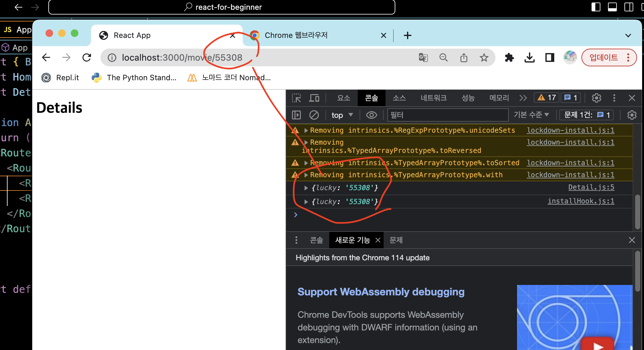644x350 pixels.
Task: Expand the first lucky object entry
Action: tap(306, 188)
